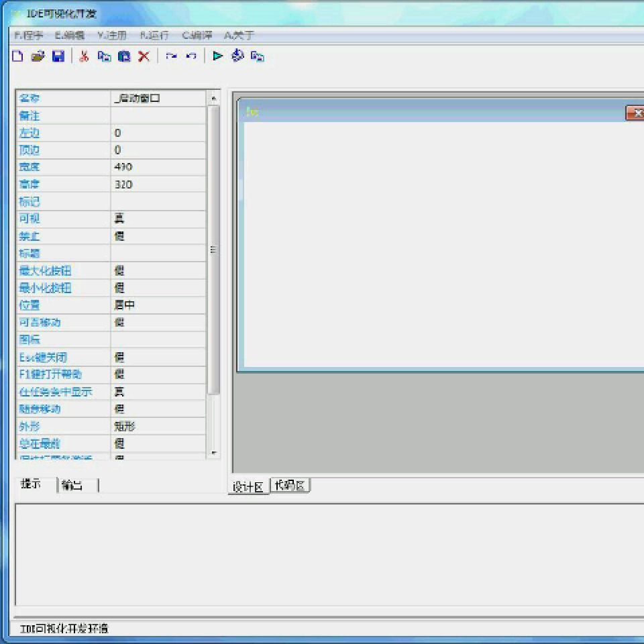Cut selection with the scissors icon
The image size is (644, 644).
click(x=84, y=56)
